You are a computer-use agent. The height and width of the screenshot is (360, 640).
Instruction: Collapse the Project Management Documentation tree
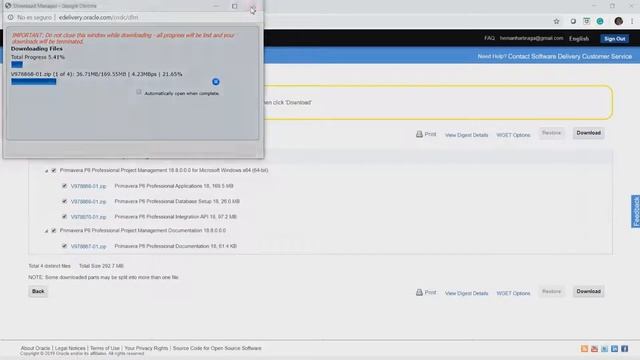point(46,231)
